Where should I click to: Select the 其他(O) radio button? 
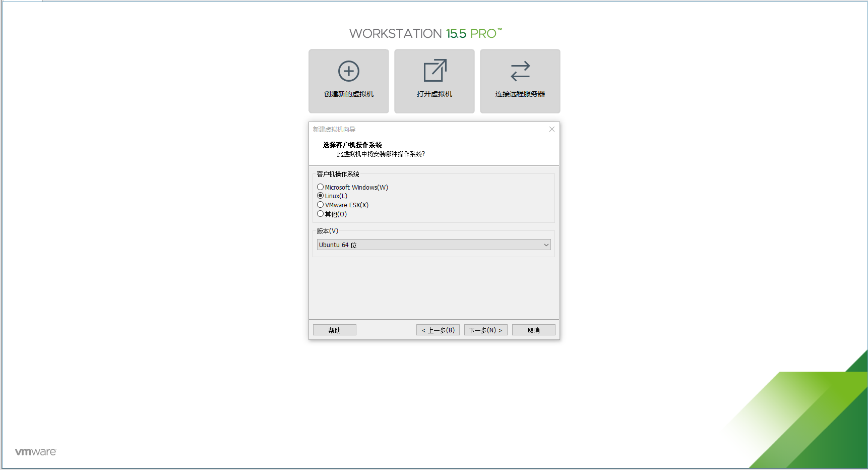point(320,214)
